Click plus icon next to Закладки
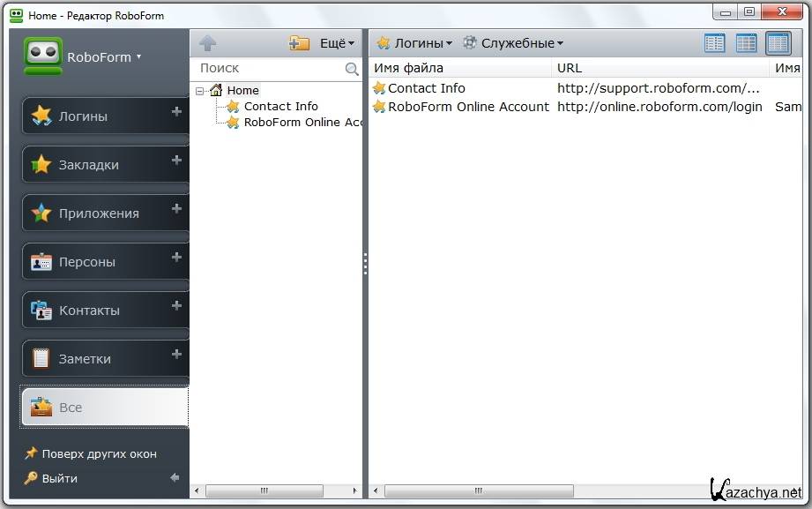This screenshot has height=509, width=812. 176,161
